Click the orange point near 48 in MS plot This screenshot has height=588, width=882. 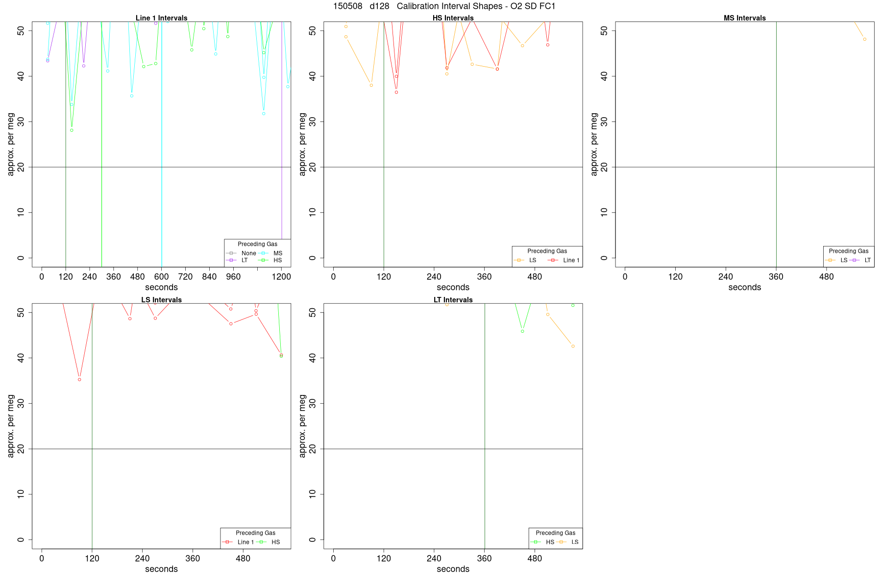(x=864, y=39)
